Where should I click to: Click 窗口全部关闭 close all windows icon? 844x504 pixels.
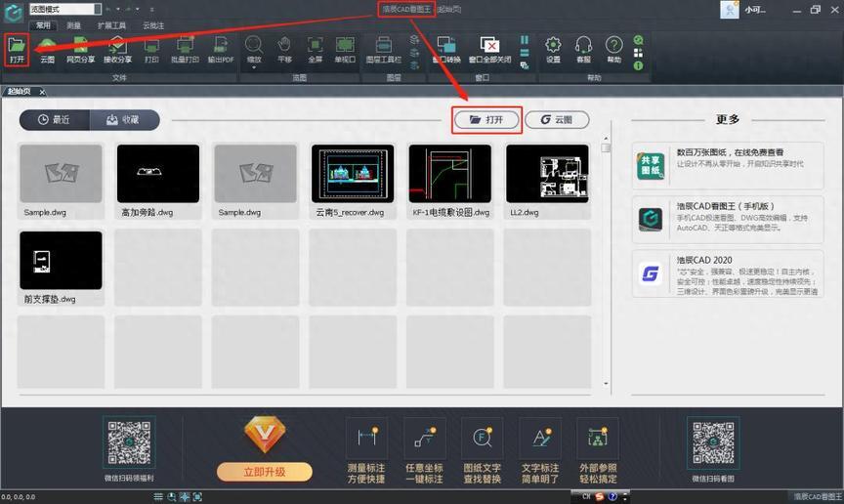(x=489, y=50)
